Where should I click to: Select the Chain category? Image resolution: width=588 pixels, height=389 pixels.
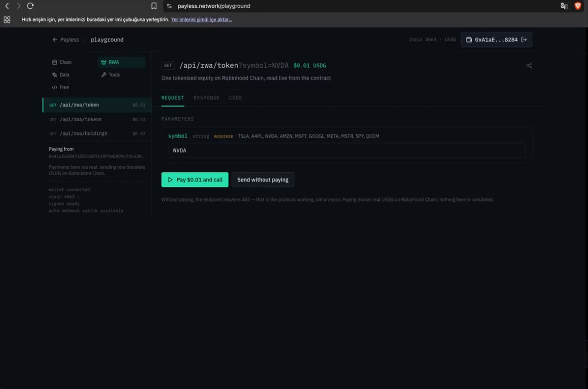click(x=62, y=62)
